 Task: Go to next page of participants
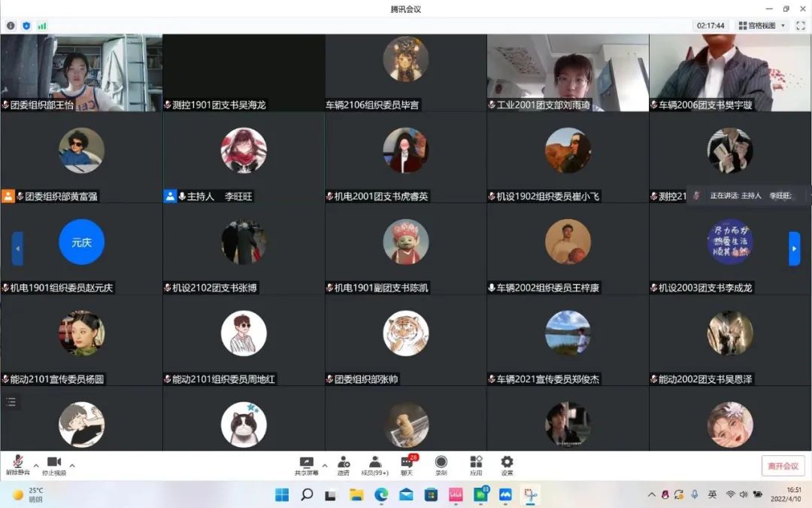point(794,248)
